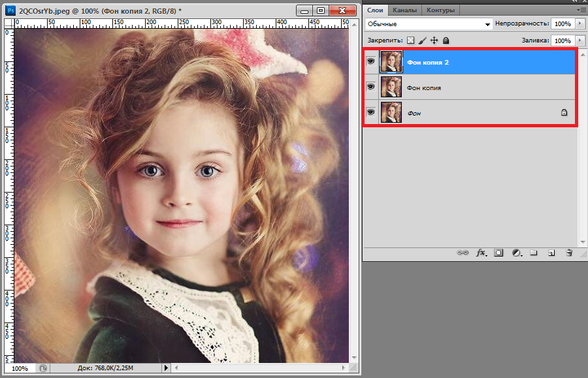
Task: Click the lock icon on the Фон layer
Action: coord(564,112)
